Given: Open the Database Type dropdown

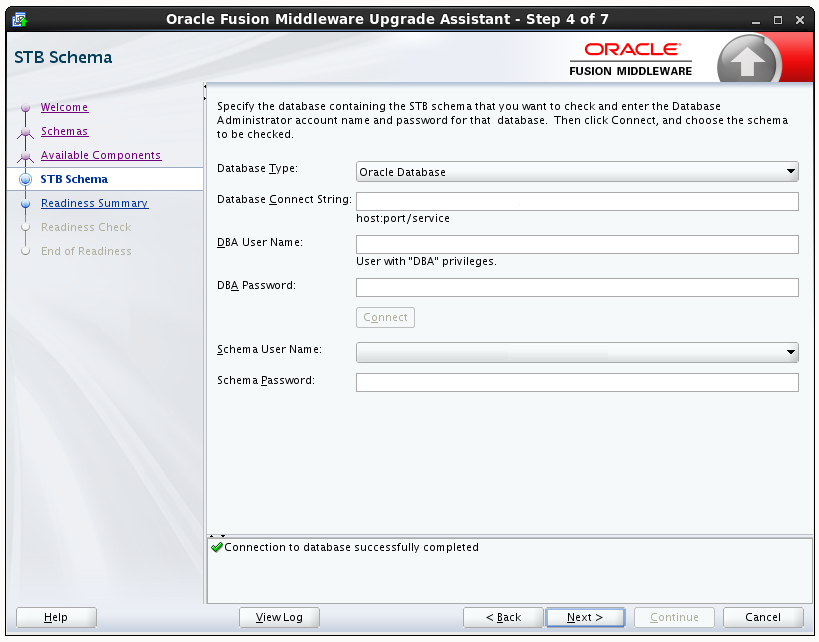Looking at the screenshot, I should (x=577, y=172).
